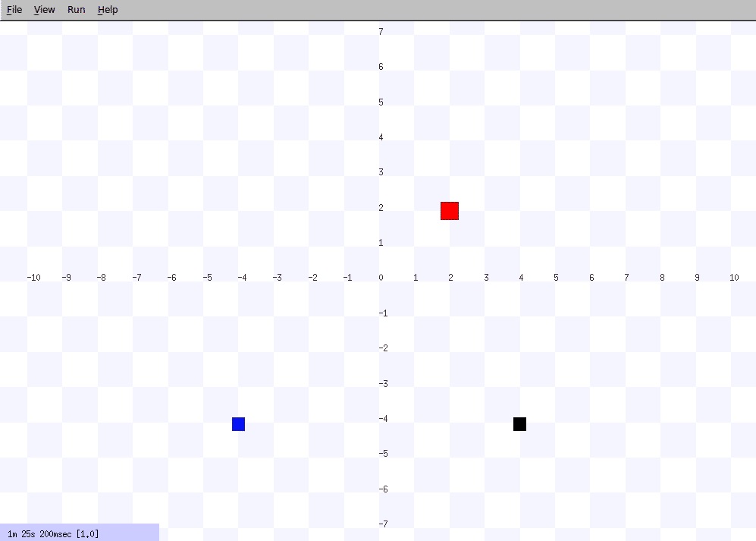This screenshot has height=541, width=756.
Task: Click the y-axis label 6
Action: pos(381,67)
